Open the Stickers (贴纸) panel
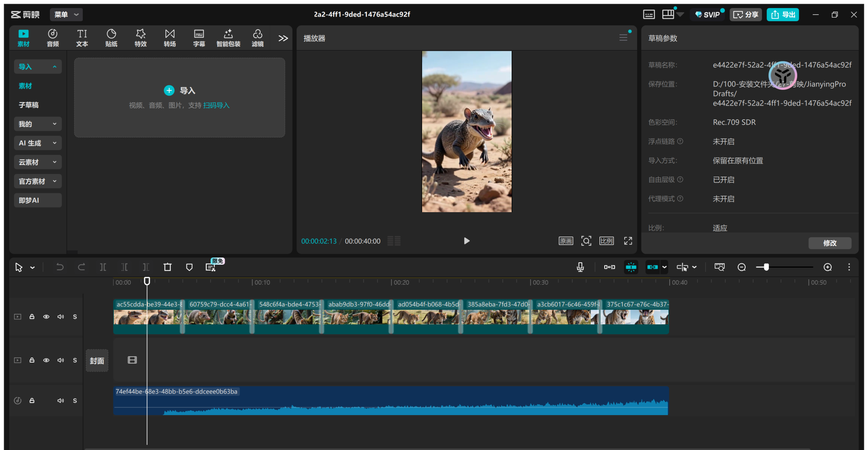Screen dimensions: 868x450 111,38
